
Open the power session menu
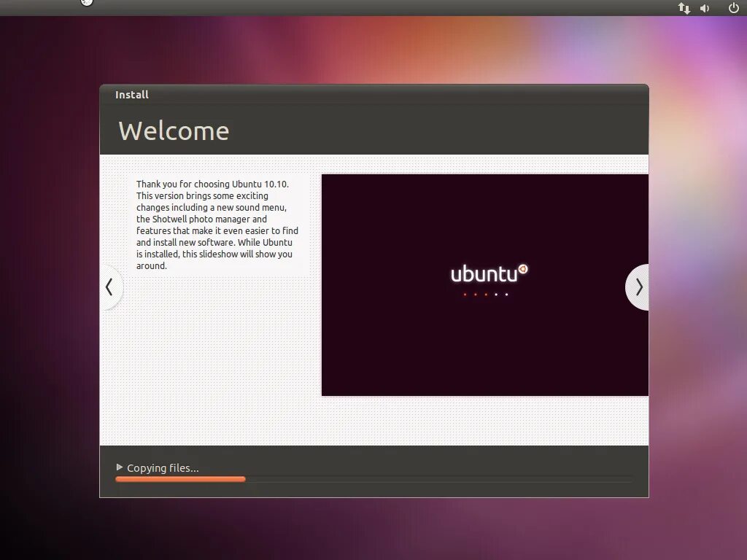point(734,7)
